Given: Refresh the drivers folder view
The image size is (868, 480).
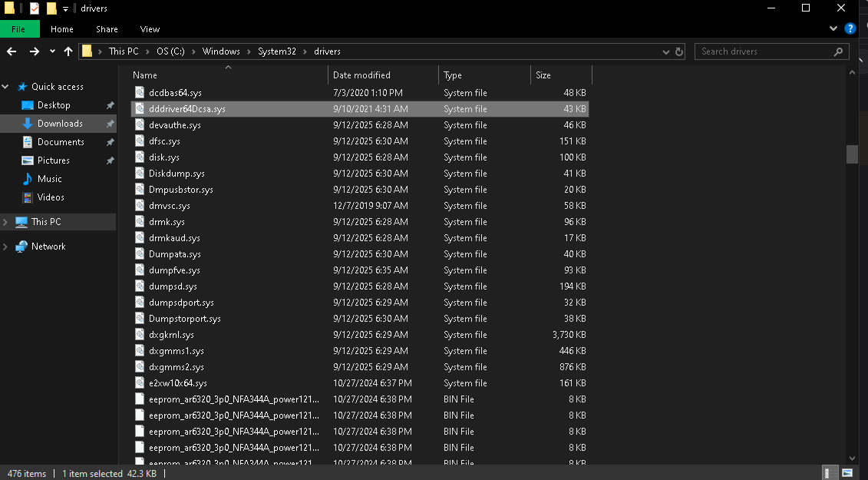Looking at the screenshot, I should coord(679,51).
